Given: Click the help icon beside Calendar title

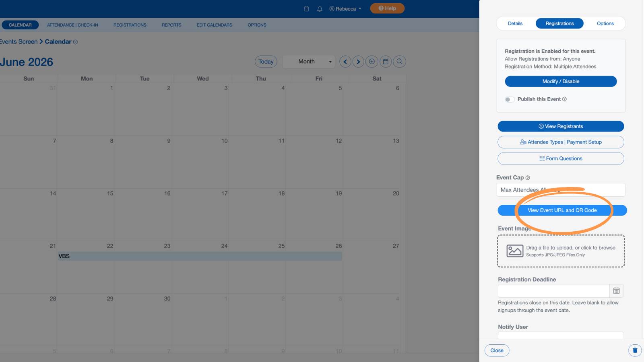Looking at the screenshot, I should click(x=75, y=42).
